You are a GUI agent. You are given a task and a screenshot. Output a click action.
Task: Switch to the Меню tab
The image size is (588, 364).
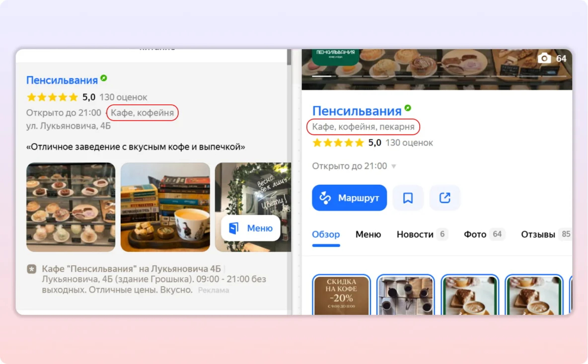pyautogui.click(x=368, y=234)
